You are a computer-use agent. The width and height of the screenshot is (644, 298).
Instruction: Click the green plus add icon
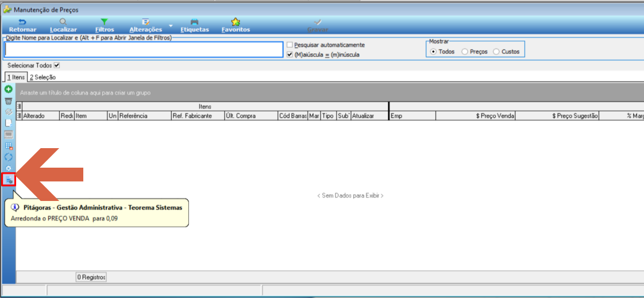click(8, 89)
